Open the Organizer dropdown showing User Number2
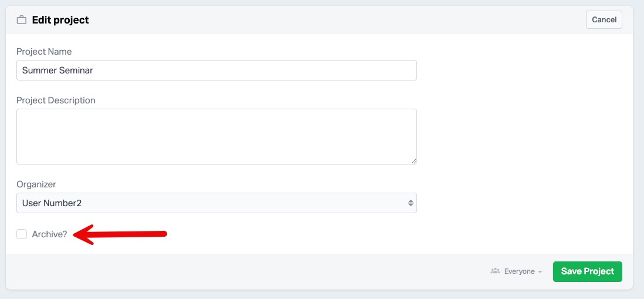644x299 pixels. (216, 203)
